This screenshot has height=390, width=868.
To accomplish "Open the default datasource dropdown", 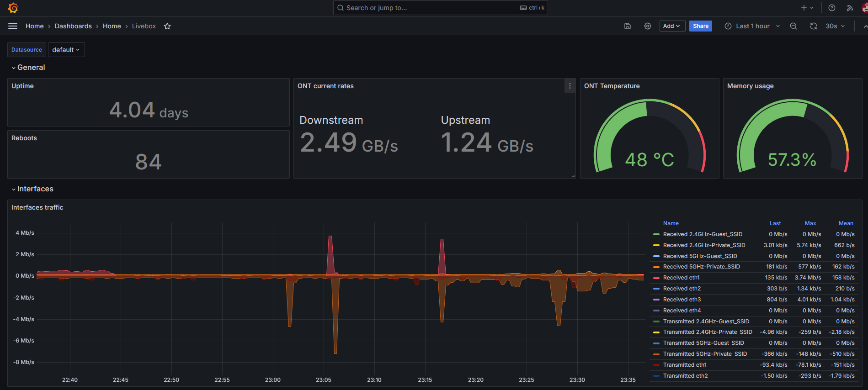I will (x=66, y=50).
